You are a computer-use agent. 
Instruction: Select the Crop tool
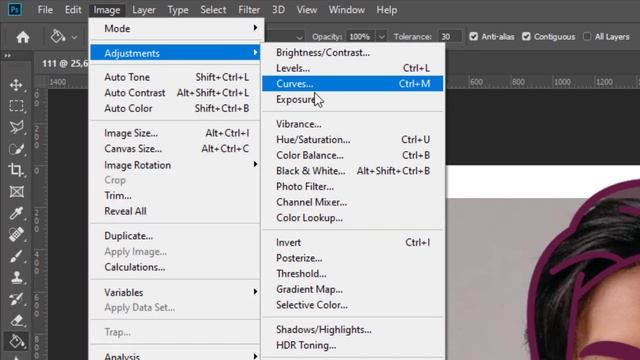coord(16,170)
